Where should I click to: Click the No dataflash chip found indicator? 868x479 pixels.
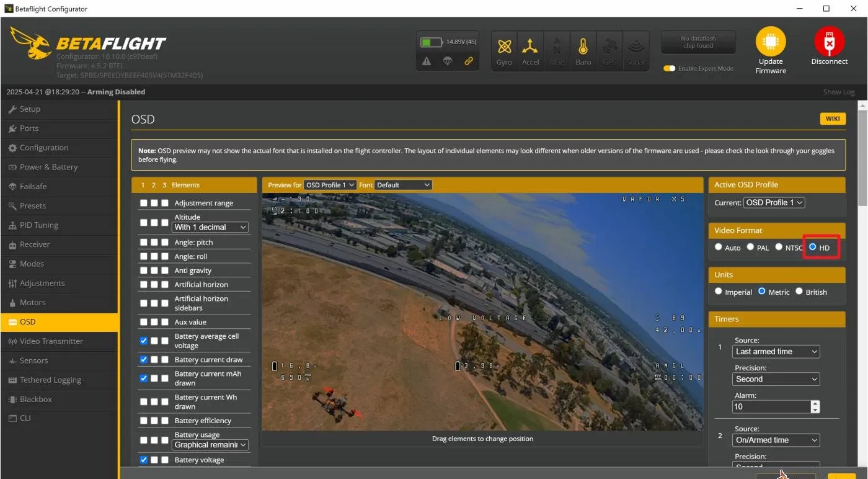click(698, 42)
